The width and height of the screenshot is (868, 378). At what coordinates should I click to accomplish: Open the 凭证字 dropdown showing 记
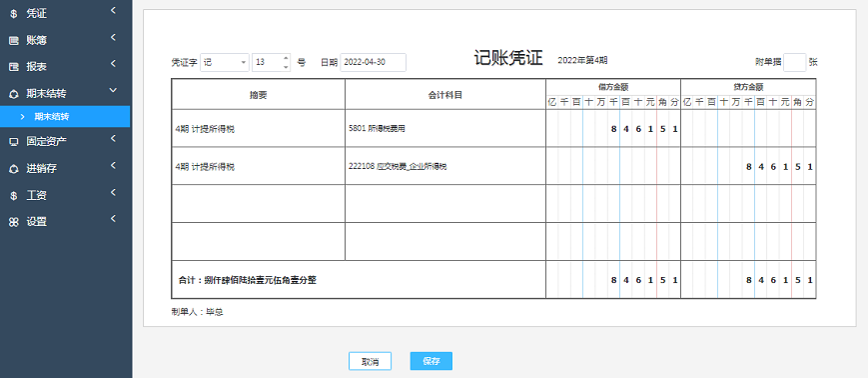[224, 63]
